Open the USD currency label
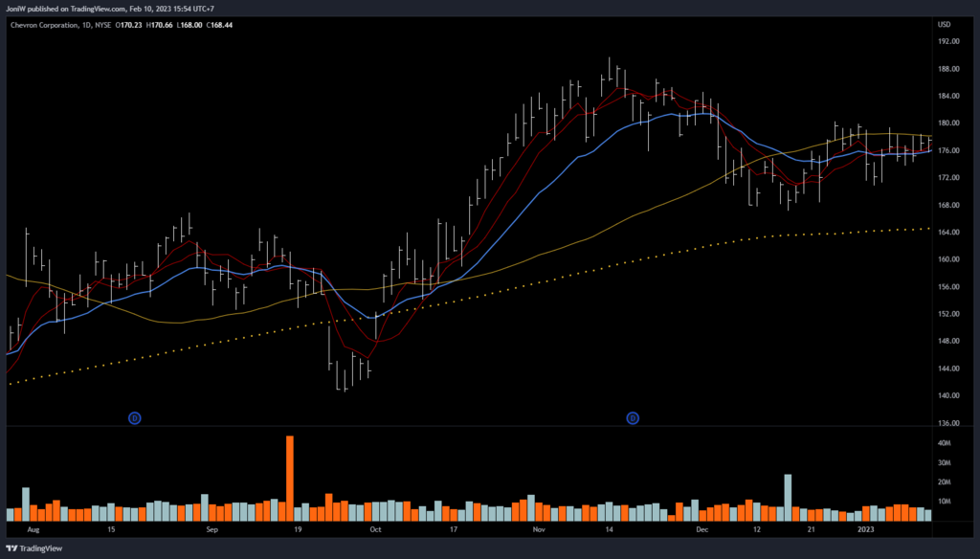The height and width of the screenshot is (559, 980). coord(946,25)
